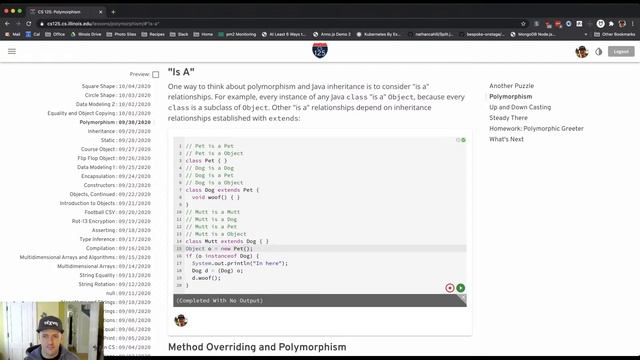Open the Chrome profile avatar in toolbar
This screenshot has width=640, height=360.
pos(622,24)
